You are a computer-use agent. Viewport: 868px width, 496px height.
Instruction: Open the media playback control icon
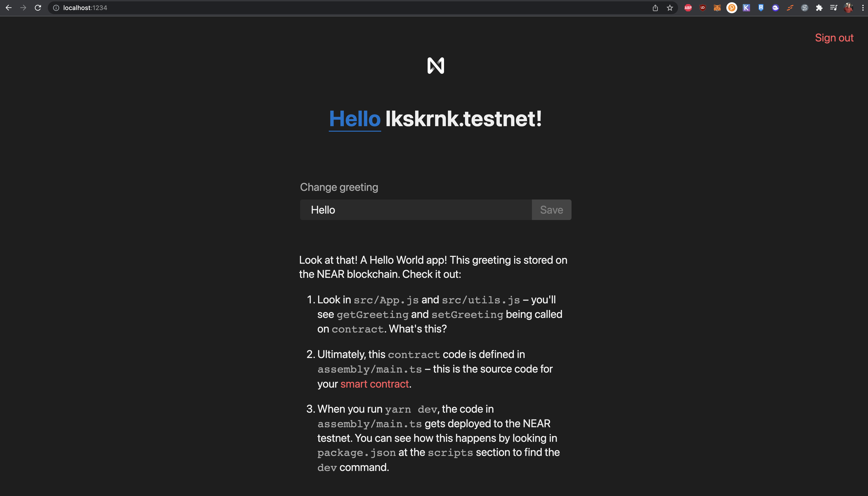[x=834, y=8]
